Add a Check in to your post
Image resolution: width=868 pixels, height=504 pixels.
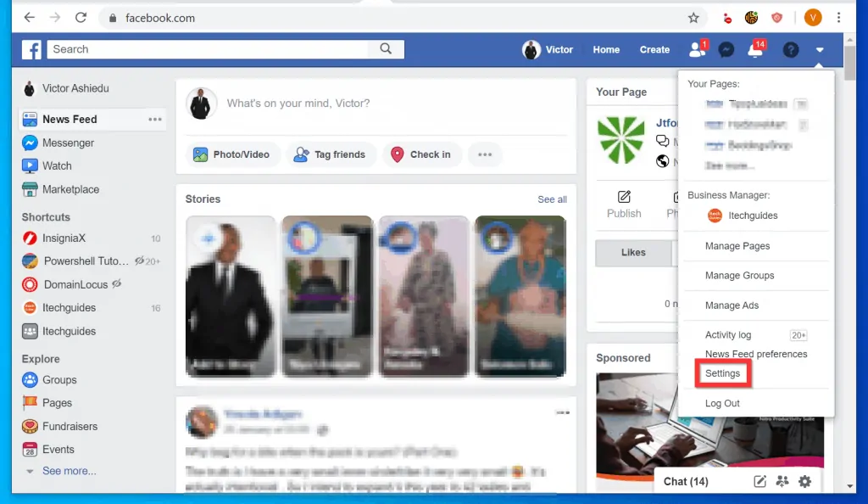tap(422, 154)
